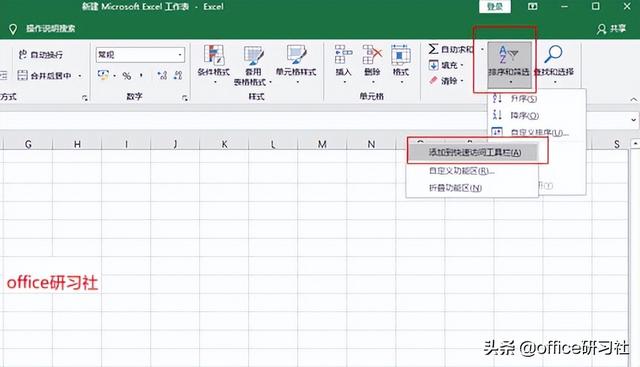Select column S header
640x367 pixels.
point(616,144)
